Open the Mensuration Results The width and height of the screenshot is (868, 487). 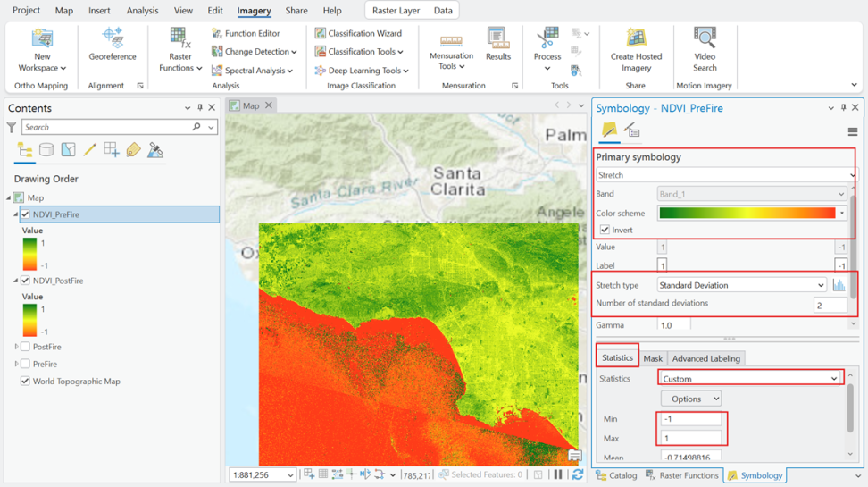pyautogui.click(x=498, y=45)
